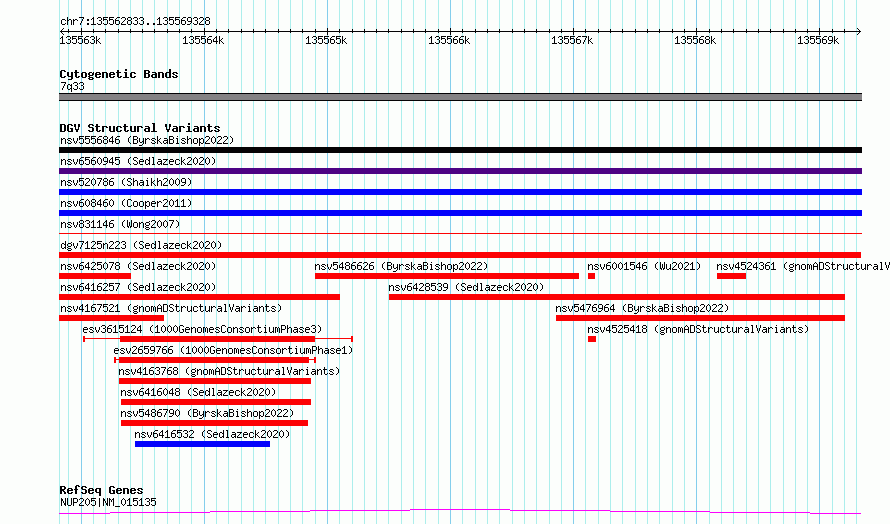Click the chr7:135562833..135569328 coordinate text
This screenshot has height=524, width=890.
pos(135,22)
